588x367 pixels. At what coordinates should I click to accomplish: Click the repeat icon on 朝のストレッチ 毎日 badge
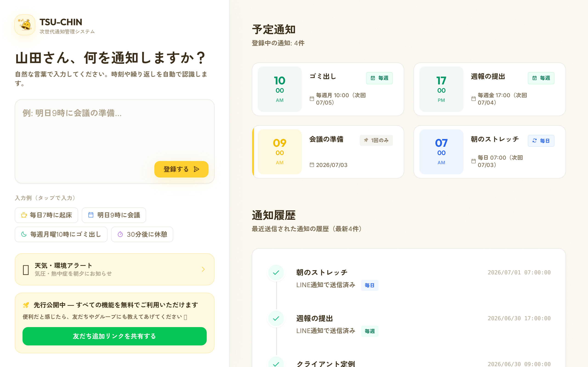(x=534, y=141)
